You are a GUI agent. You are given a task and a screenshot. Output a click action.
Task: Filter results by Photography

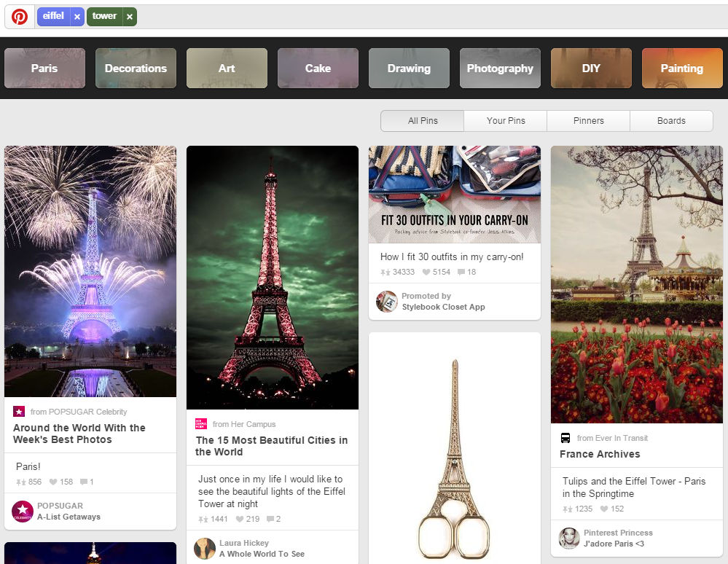tap(500, 68)
